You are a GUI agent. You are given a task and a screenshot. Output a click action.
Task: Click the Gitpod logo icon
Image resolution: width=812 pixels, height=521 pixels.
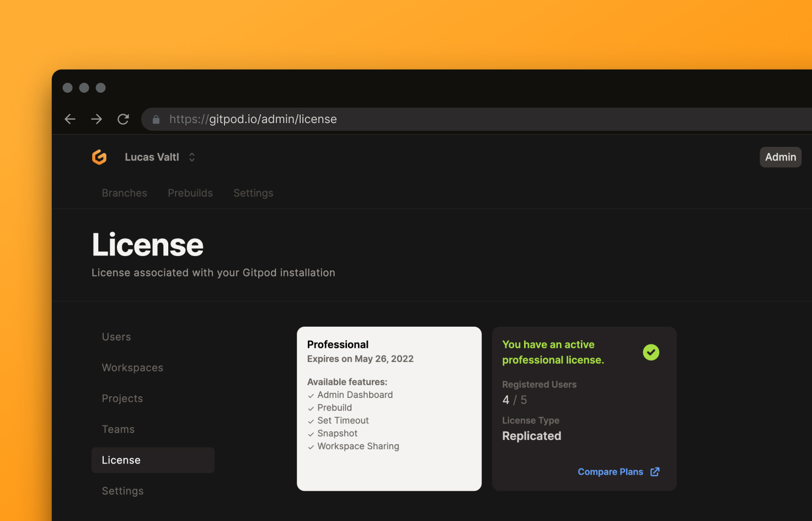pyautogui.click(x=99, y=157)
